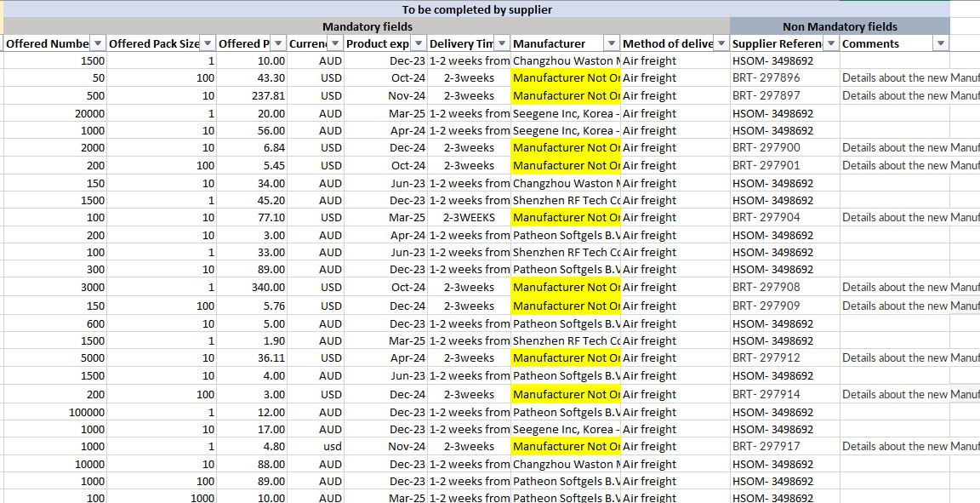The height and width of the screenshot is (503, 980).
Task: Select the price cell 340.00
Action: pyautogui.click(x=251, y=287)
